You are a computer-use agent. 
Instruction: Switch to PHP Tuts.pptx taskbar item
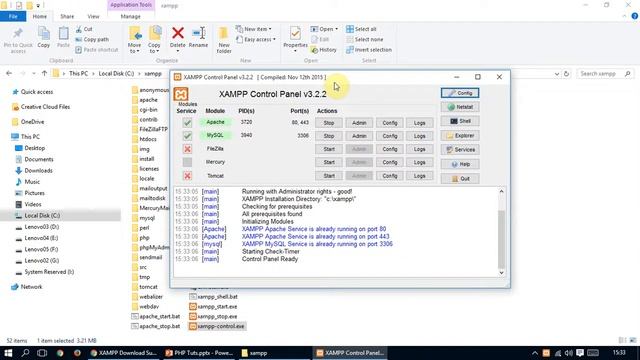(x=198, y=353)
